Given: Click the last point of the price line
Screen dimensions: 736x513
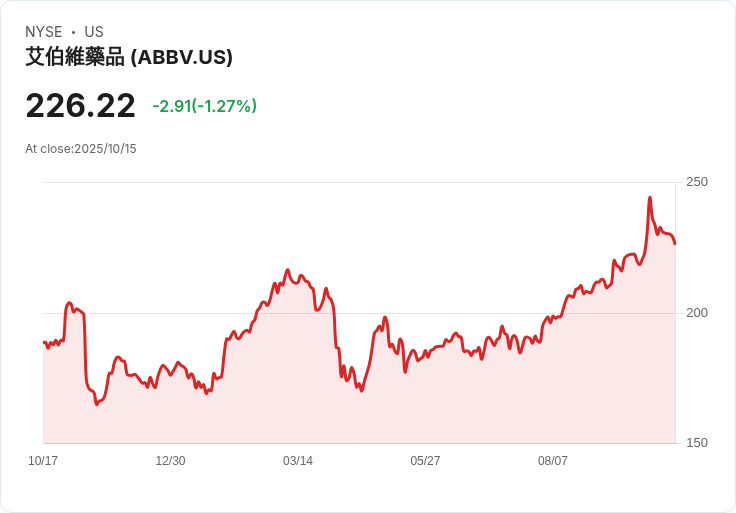Looking at the screenshot, I should click(x=675, y=244).
